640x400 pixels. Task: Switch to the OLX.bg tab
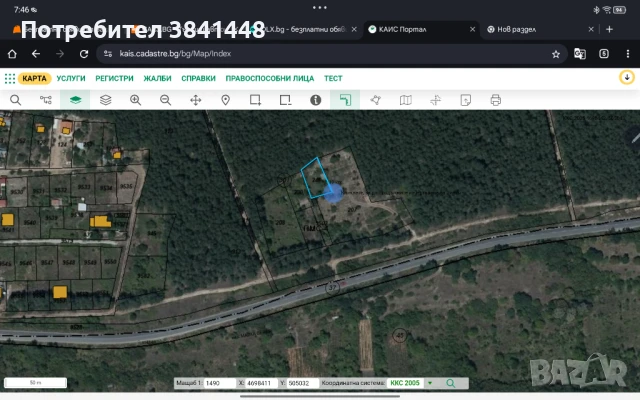pyautogui.click(x=303, y=29)
